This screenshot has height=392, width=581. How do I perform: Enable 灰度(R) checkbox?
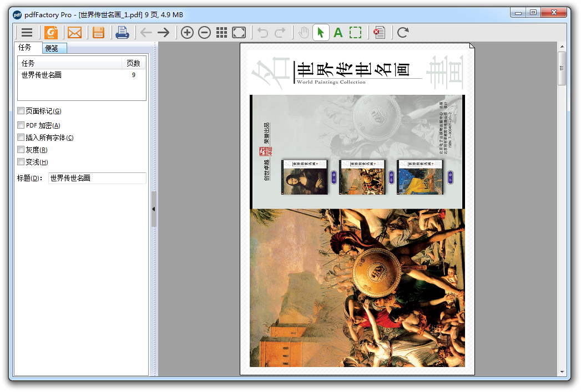[21, 150]
